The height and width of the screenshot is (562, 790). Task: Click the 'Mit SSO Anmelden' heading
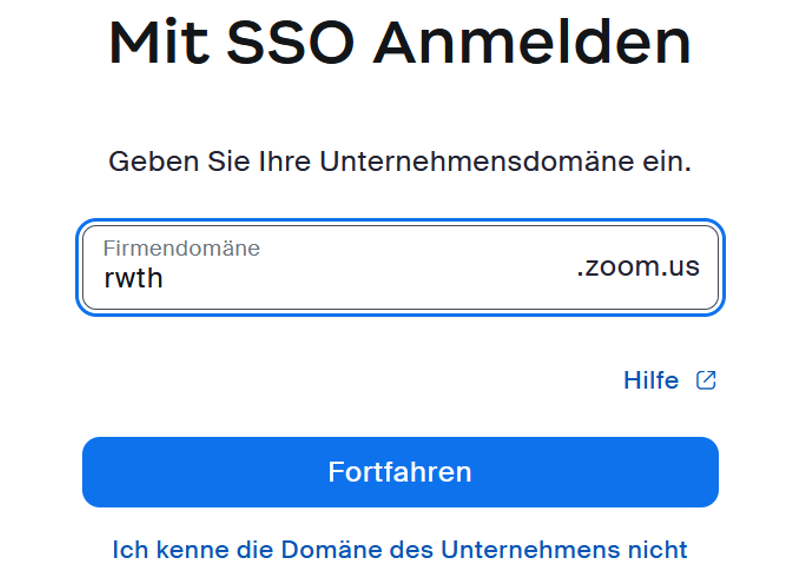(x=400, y=43)
